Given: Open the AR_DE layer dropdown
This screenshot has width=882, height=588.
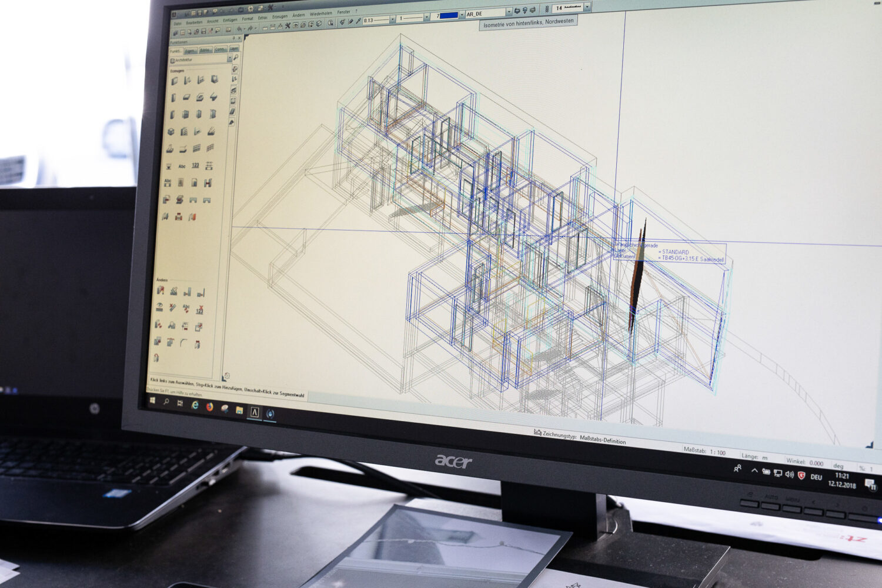Looking at the screenshot, I should tap(509, 12).
